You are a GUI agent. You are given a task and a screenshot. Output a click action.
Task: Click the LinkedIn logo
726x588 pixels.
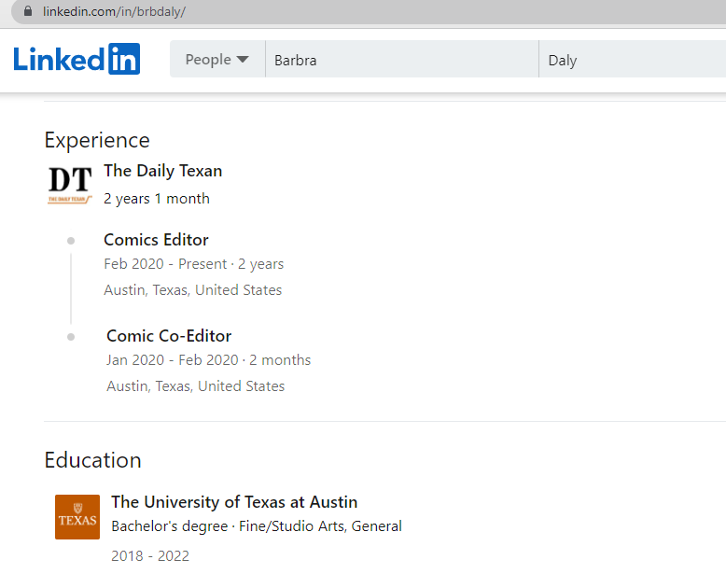[77, 59]
